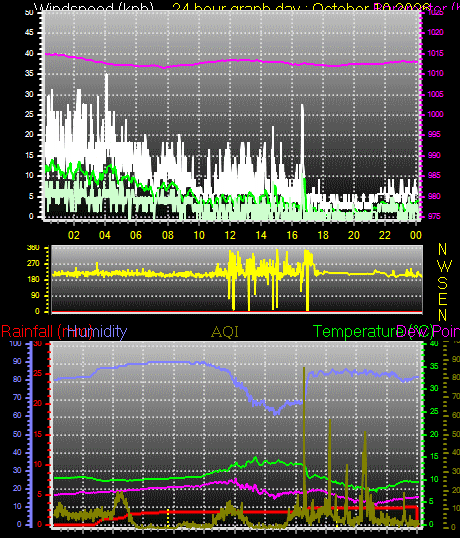
Task: Click the green Temperature (°C) heading
Action: pyautogui.click(x=373, y=332)
